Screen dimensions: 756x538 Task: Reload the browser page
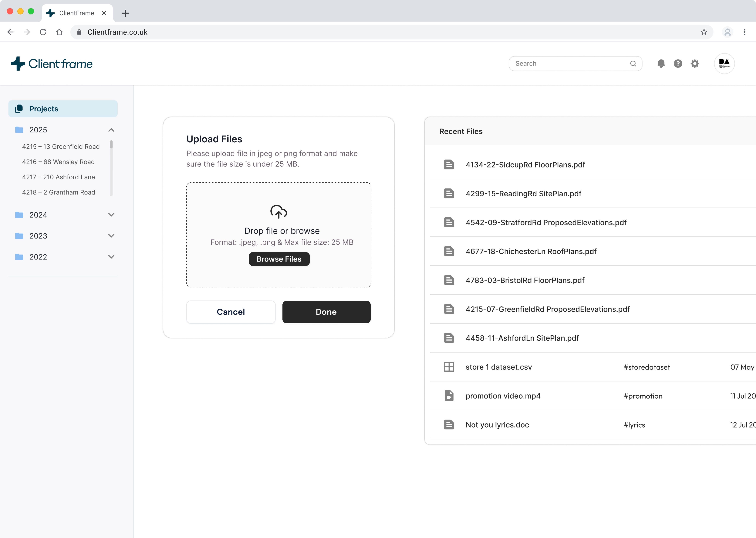click(43, 32)
